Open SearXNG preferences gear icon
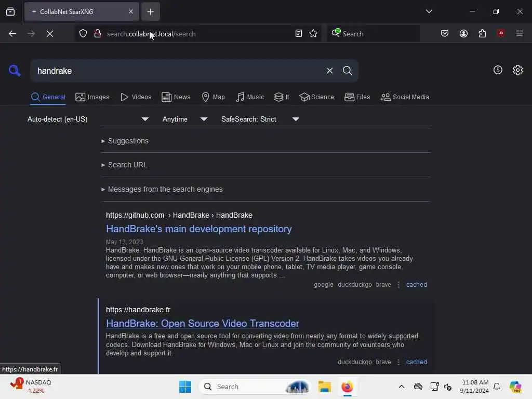This screenshot has width=532, height=399. pyautogui.click(x=518, y=70)
